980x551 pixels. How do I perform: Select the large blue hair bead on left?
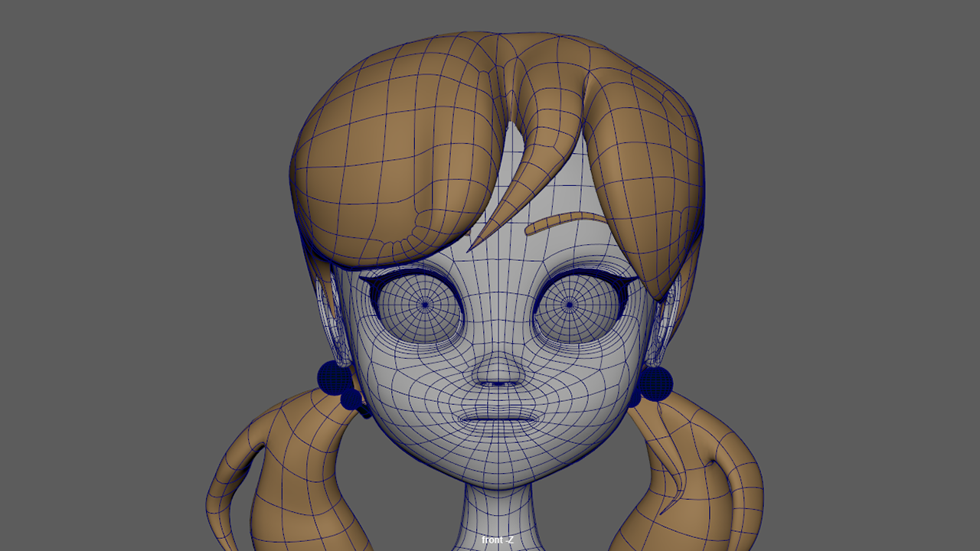click(335, 378)
